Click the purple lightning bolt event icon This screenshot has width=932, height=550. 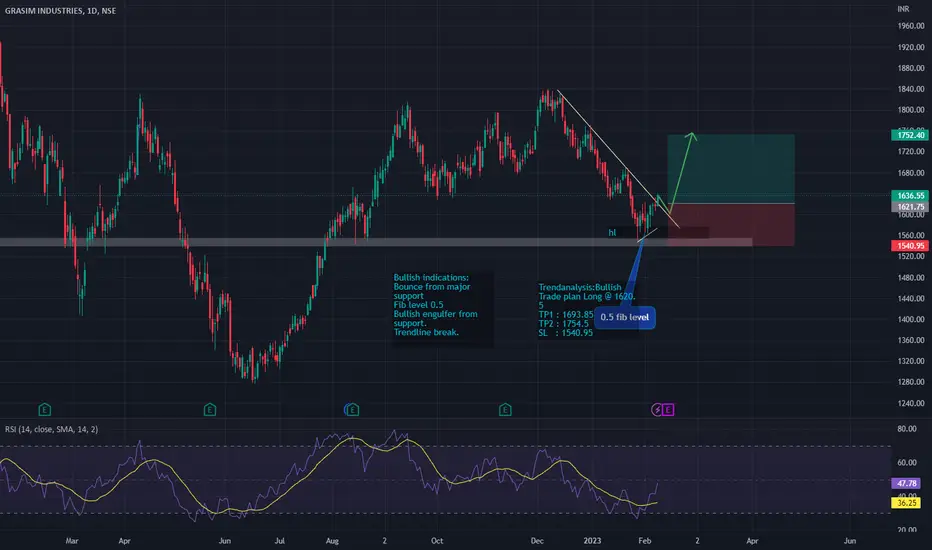(x=657, y=409)
